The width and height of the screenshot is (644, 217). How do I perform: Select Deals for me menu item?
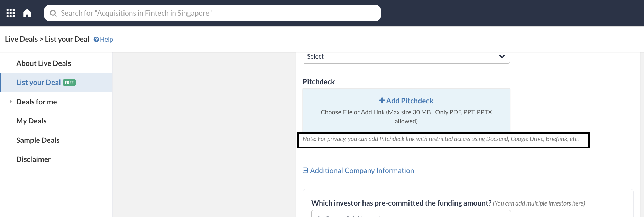pos(37,102)
